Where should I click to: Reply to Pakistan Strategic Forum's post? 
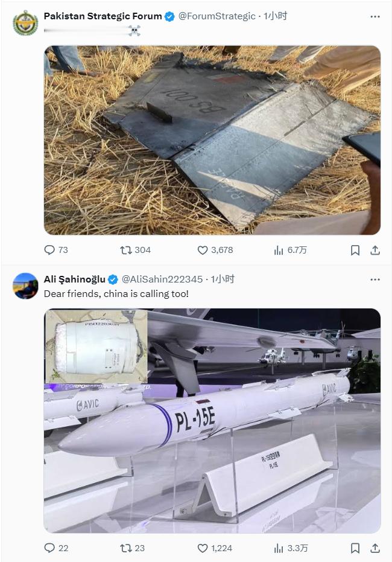point(56,250)
